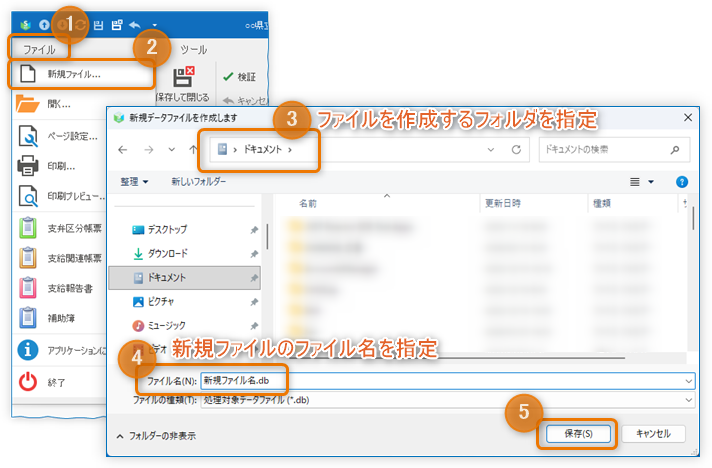The width and height of the screenshot is (712, 468).
Task: Click the ドキュメントの検索 search box
Action: point(614,149)
